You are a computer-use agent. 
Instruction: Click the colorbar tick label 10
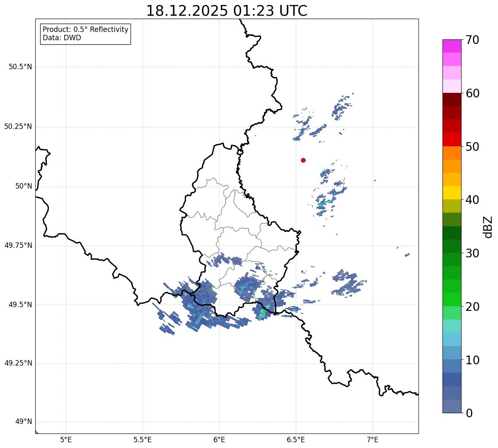(x=472, y=360)
